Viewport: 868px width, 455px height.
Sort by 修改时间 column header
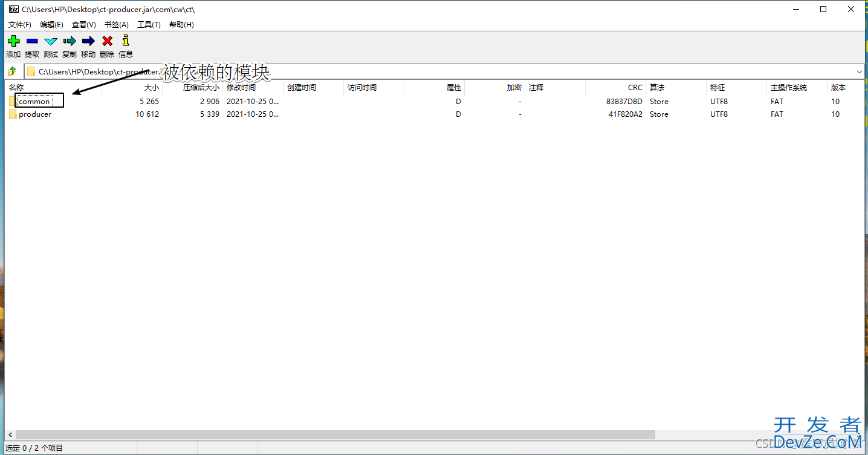pyautogui.click(x=241, y=88)
